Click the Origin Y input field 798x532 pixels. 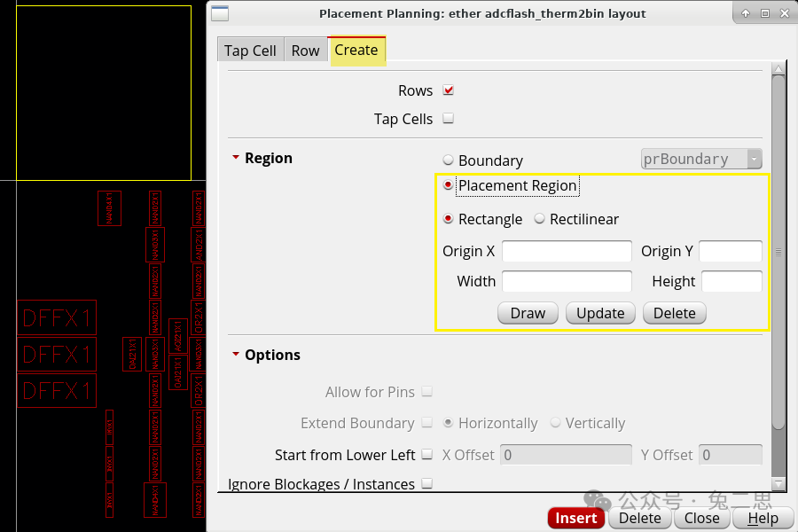pyautogui.click(x=731, y=251)
